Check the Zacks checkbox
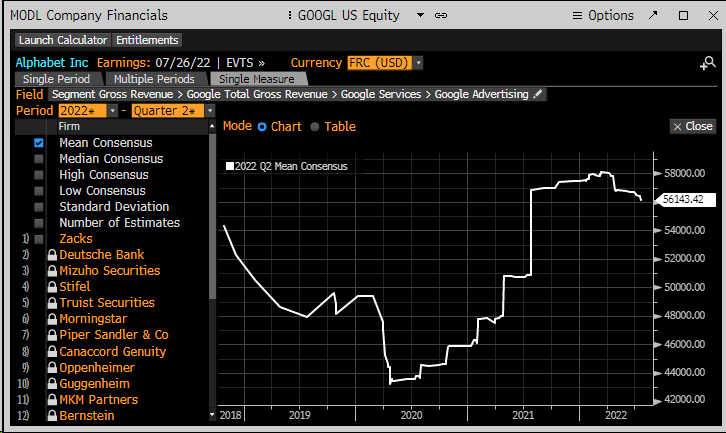Image resolution: width=726 pixels, height=433 pixels. point(39,239)
